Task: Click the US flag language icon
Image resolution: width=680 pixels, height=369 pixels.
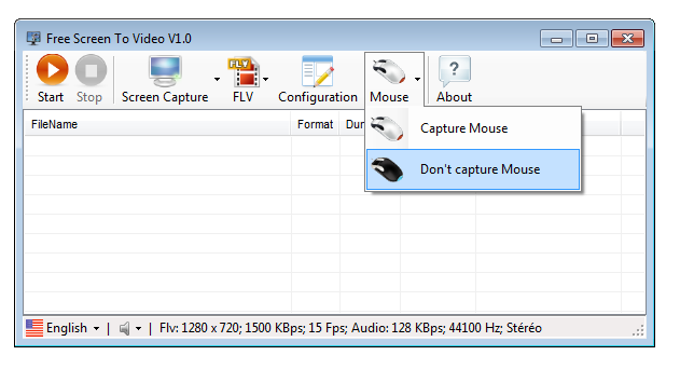Action: (x=34, y=328)
